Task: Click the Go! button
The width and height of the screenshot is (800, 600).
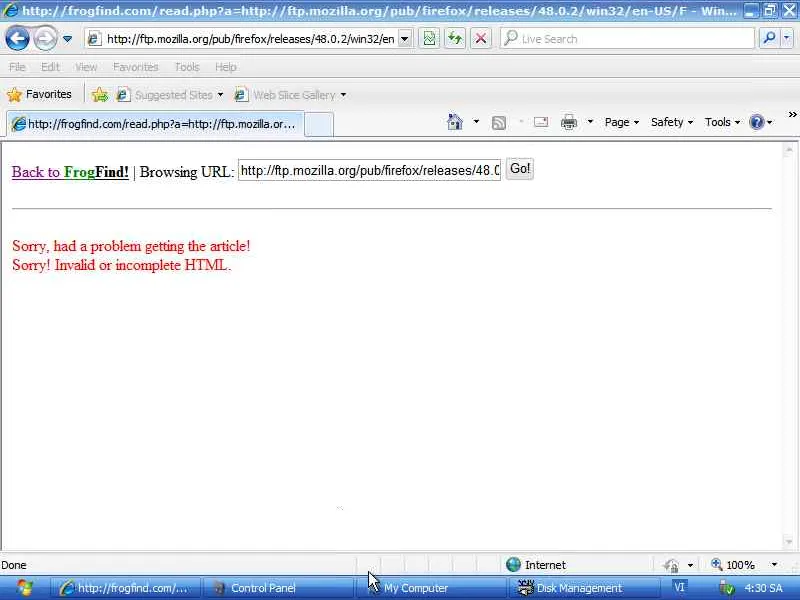Action: tap(519, 169)
